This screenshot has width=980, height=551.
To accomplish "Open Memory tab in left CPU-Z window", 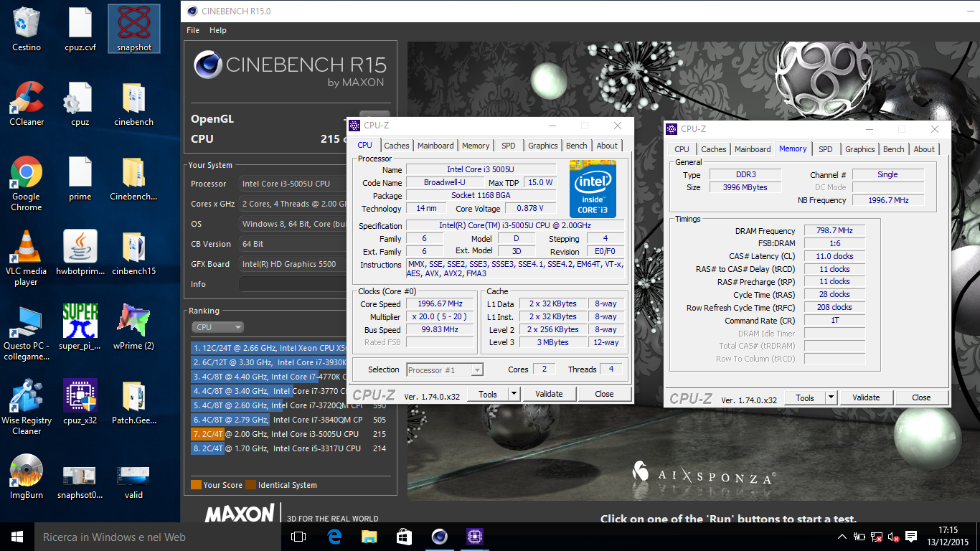I will pos(476,146).
